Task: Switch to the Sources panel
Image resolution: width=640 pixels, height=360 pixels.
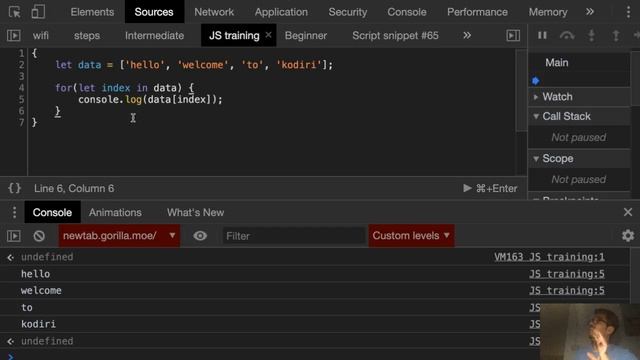Action: [x=154, y=12]
